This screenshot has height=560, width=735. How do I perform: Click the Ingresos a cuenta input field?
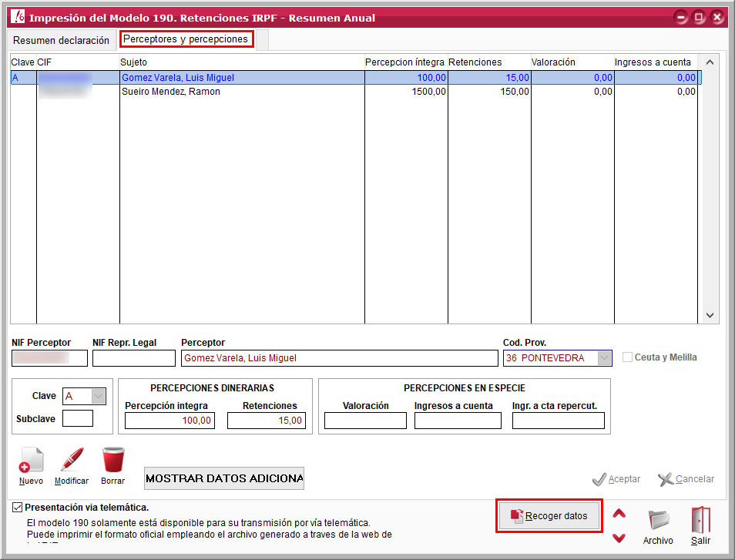click(458, 421)
